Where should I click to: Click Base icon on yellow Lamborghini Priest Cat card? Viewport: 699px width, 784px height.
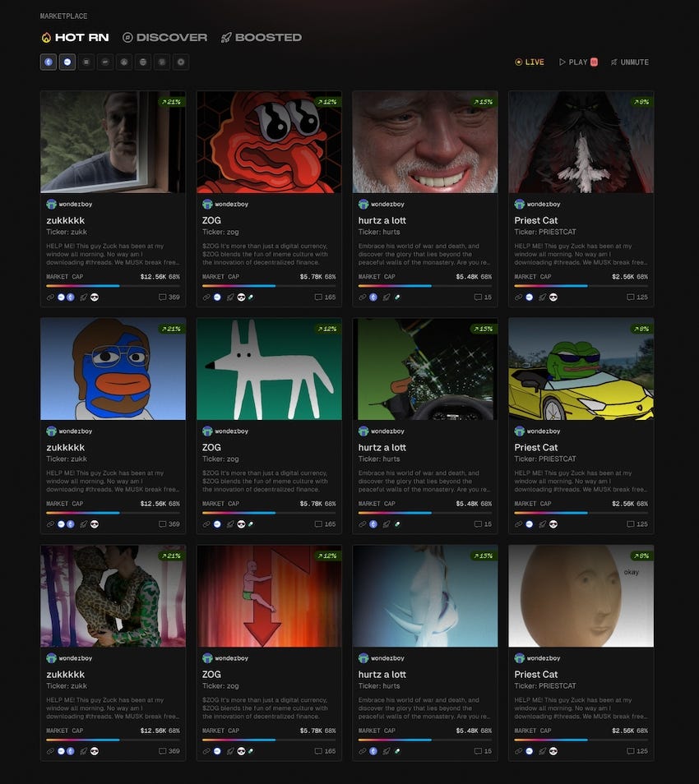click(530, 524)
